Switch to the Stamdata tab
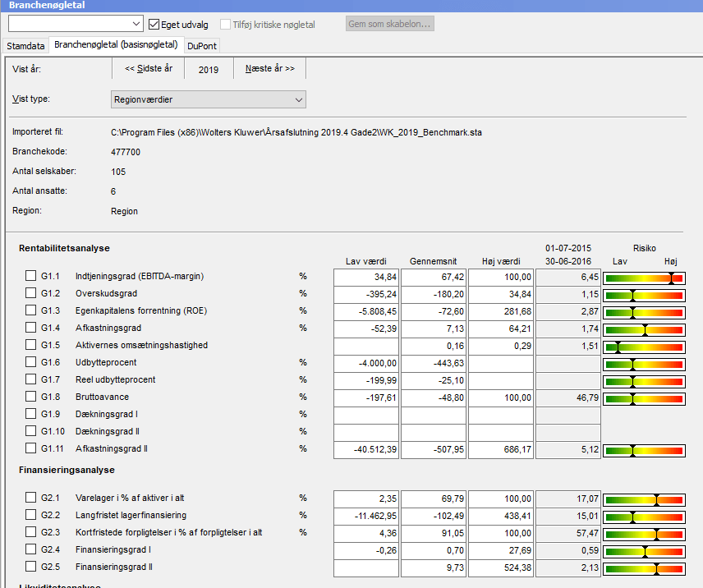The image size is (703, 588). click(25, 46)
